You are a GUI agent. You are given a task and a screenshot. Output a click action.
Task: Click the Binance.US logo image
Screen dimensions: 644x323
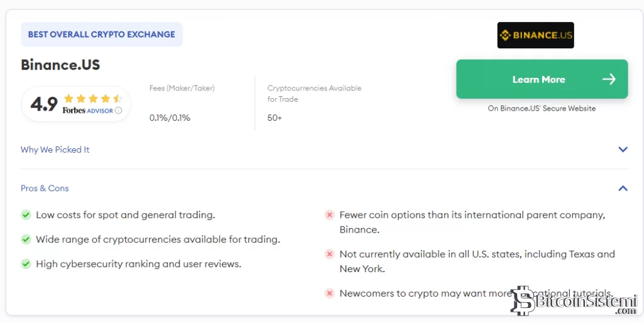pyautogui.click(x=535, y=35)
